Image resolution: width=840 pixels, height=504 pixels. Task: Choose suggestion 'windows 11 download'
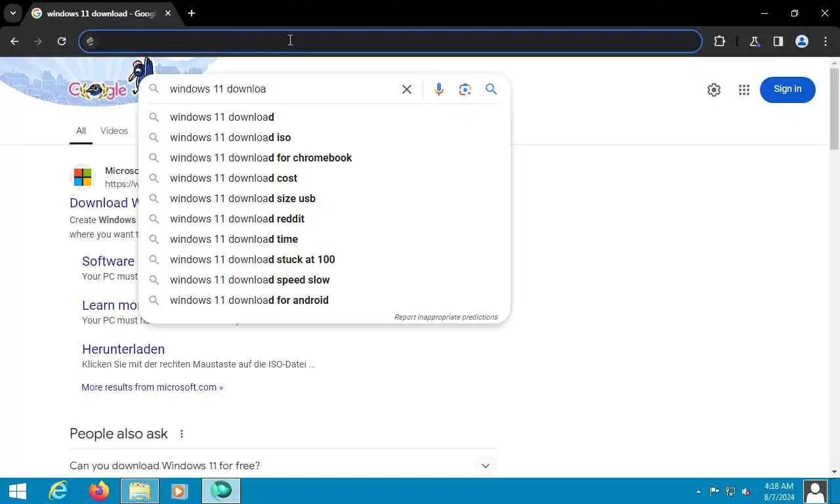[324, 117]
